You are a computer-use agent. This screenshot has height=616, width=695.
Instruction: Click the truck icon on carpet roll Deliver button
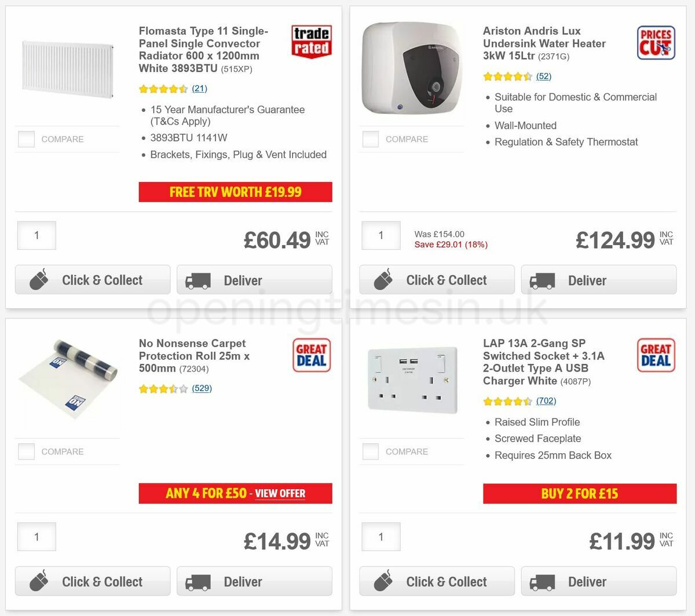tap(197, 581)
